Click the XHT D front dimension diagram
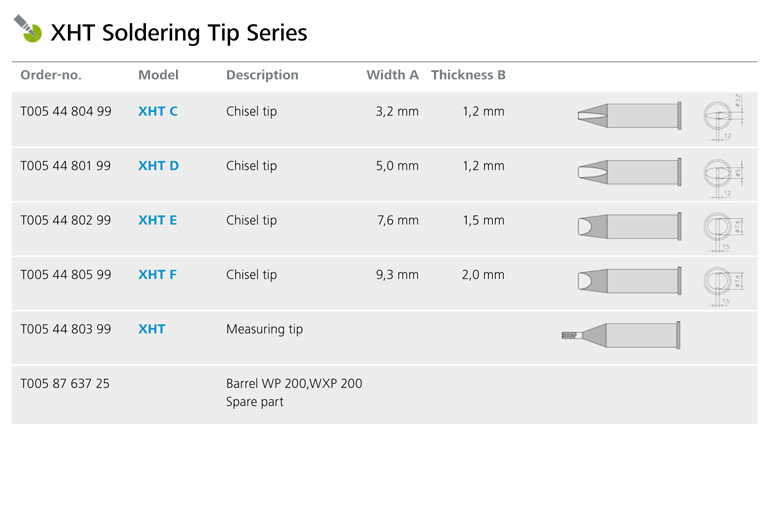This screenshot has height=506, width=770. [x=723, y=177]
